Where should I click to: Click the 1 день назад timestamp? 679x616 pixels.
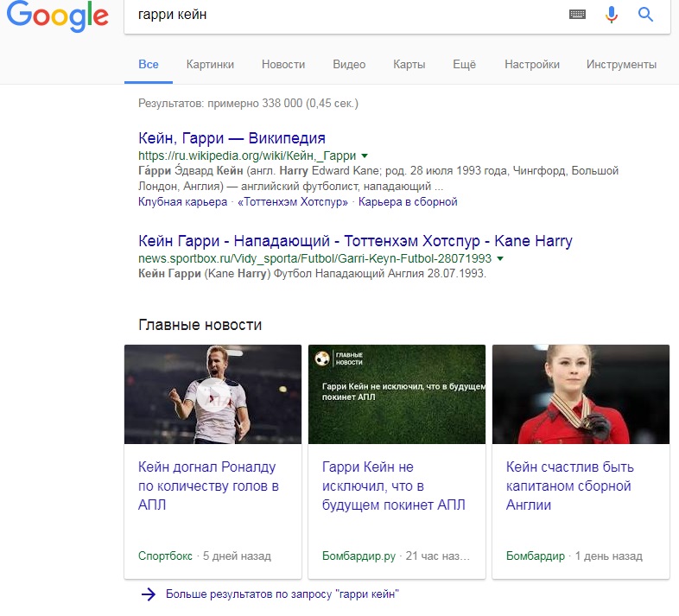tap(608, 556)
